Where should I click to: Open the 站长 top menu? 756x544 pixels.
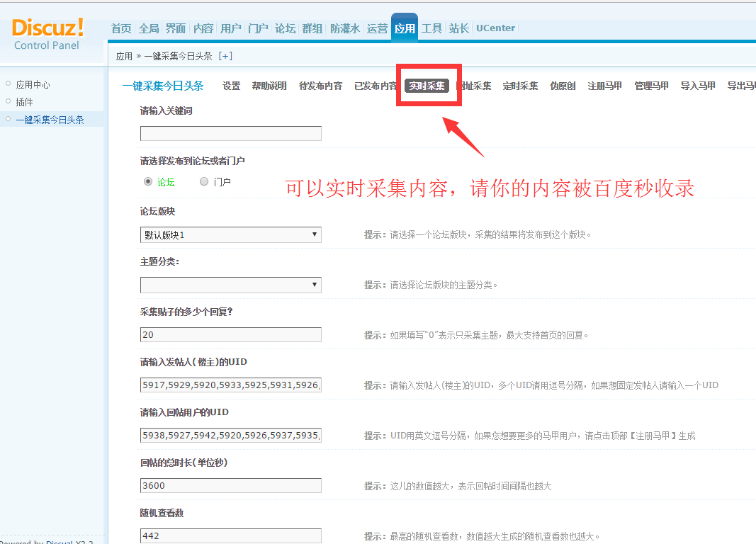[x=459, y=28]
